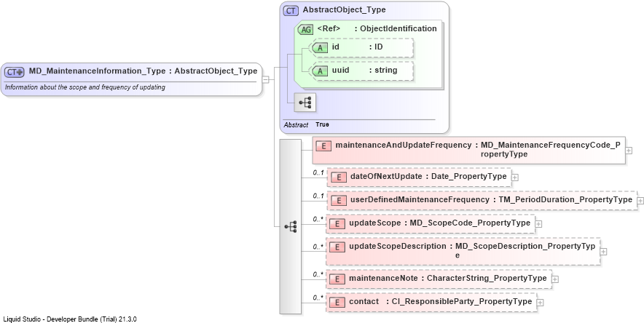Click the E icon of maintenanceNote
644x323 pixels.
pos(337,279)
